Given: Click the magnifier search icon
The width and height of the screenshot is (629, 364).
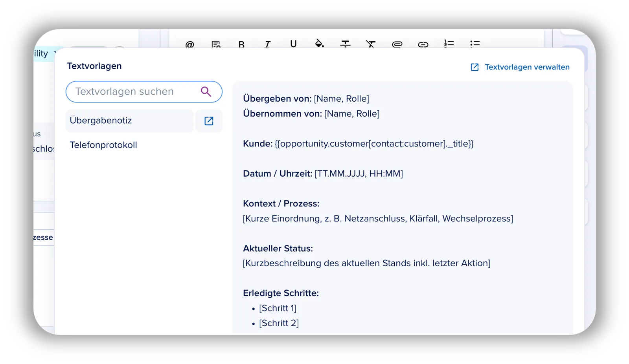Looking at the screenshot, I should coord(206,91).
